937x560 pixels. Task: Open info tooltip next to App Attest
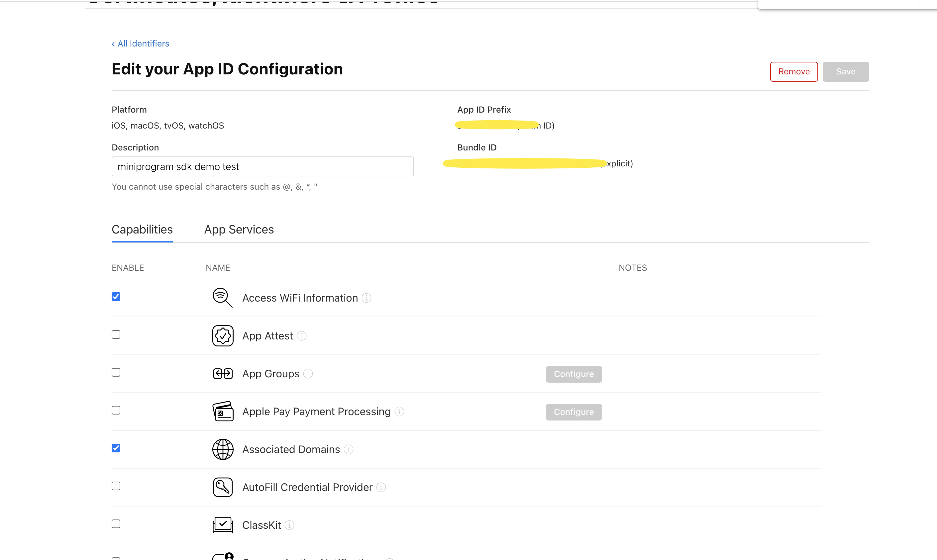coord(302,336)
